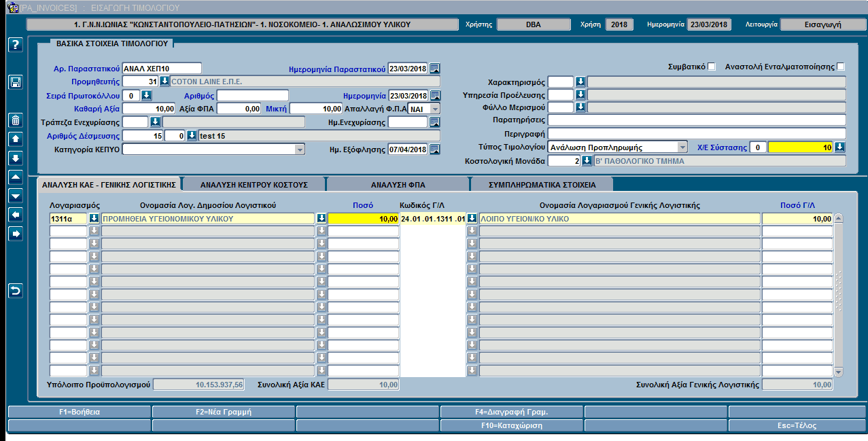Click the Παρατηρήσεις text field
The height and width of the screenshot is (441, 868).
pyautogui.click(x=697, y=120)
